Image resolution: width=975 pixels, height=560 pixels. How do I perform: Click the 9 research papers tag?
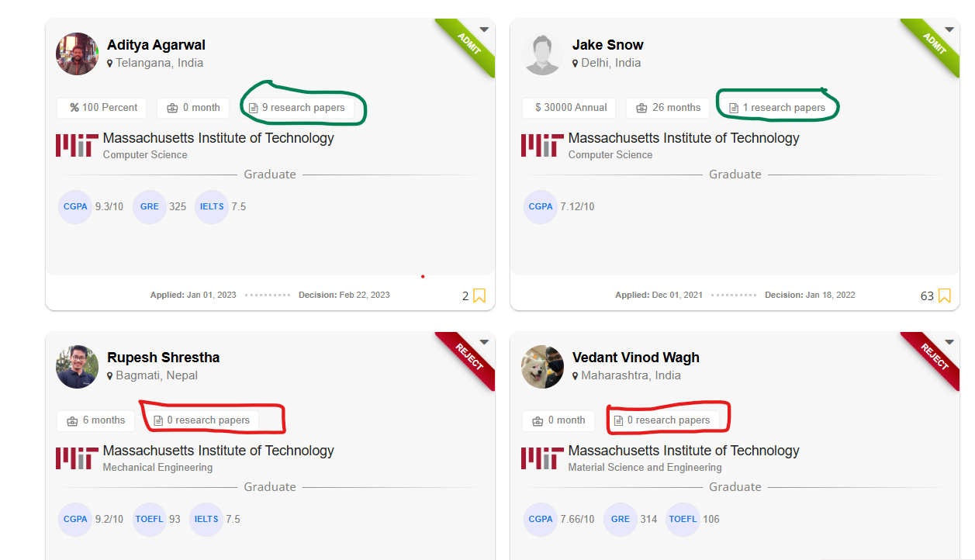297,108
